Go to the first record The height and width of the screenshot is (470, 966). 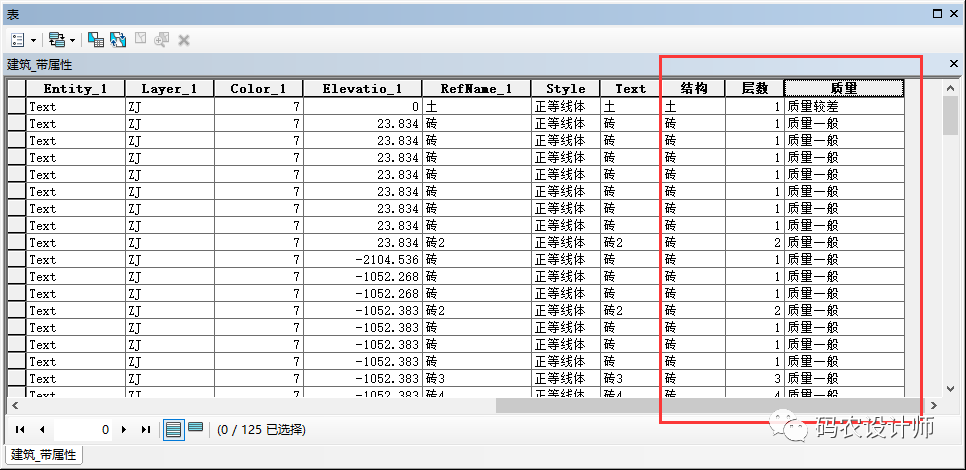click(20, 429)
